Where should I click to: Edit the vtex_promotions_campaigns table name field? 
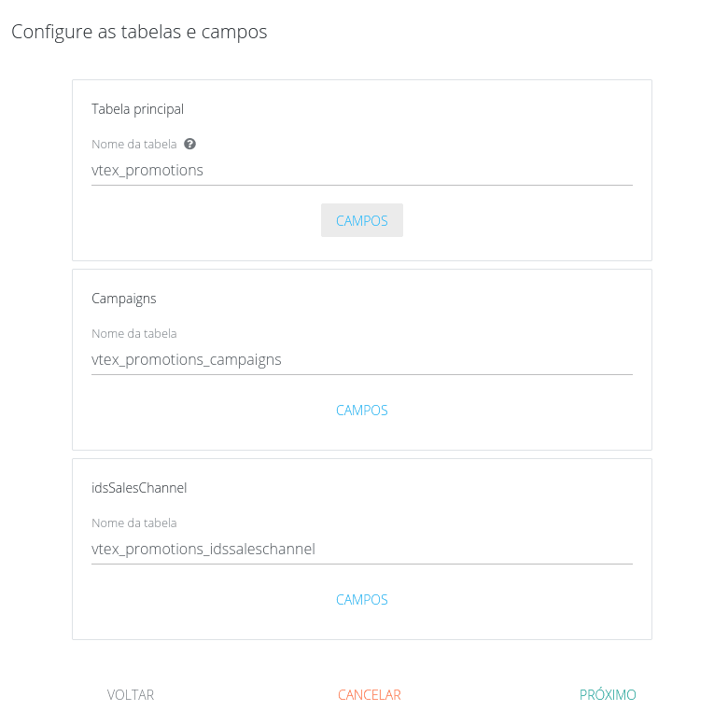[361, 360]
